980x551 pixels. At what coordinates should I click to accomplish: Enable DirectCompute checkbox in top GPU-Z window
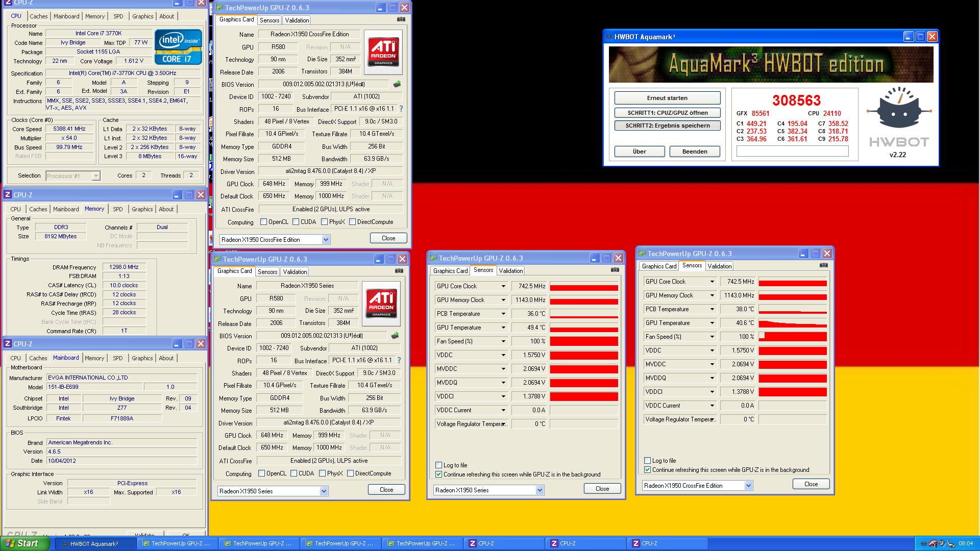pyautogui.click(x=352, y=222)
